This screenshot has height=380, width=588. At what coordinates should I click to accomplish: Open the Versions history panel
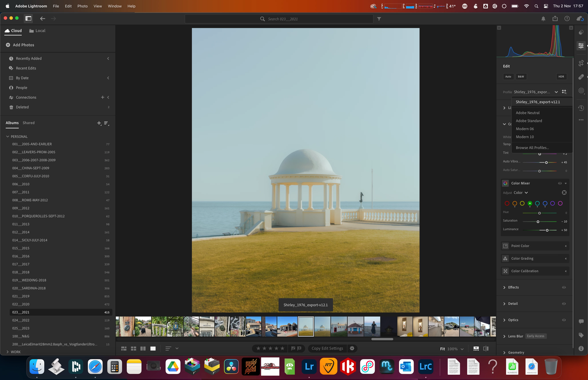(x=581, y=108)
